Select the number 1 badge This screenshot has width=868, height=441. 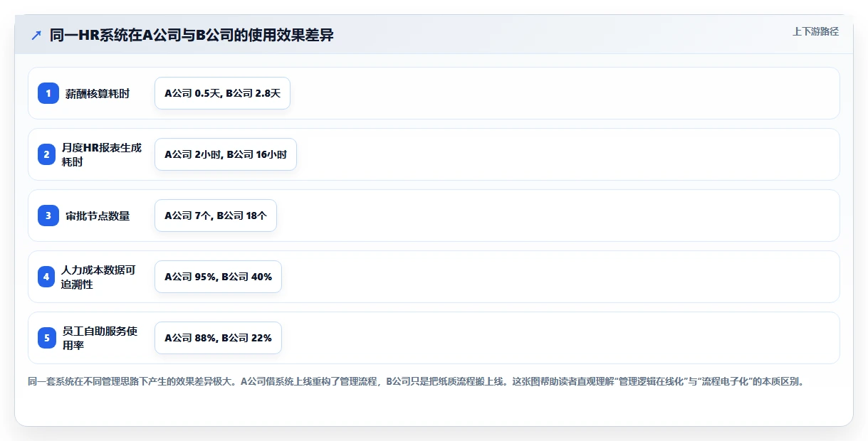coord(48,93)
